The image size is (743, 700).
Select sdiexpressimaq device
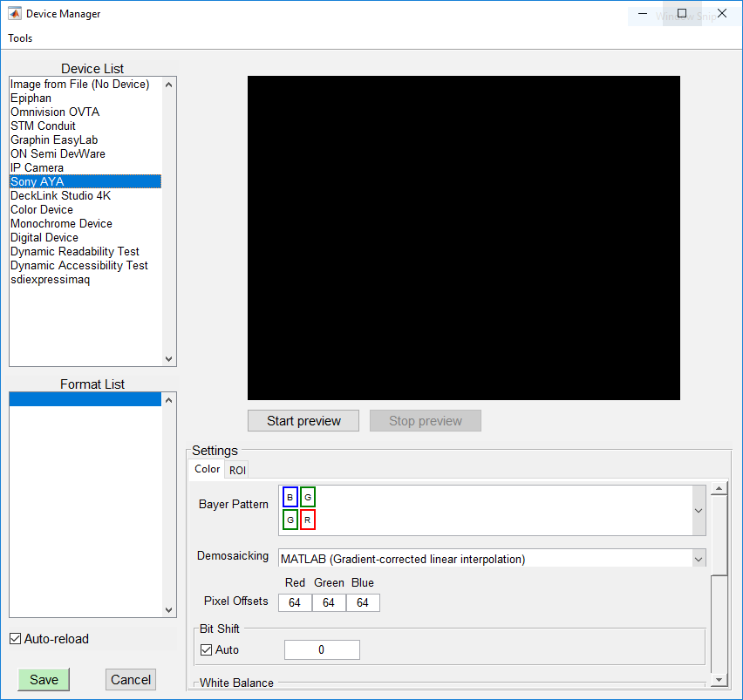coord(85,280)
